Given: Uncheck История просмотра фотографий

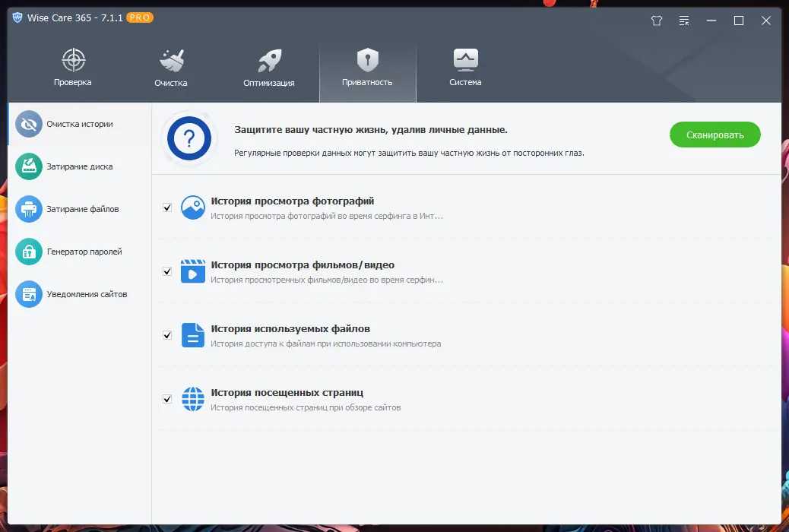Looking at the screenshot, I should (x=166, y=206).
